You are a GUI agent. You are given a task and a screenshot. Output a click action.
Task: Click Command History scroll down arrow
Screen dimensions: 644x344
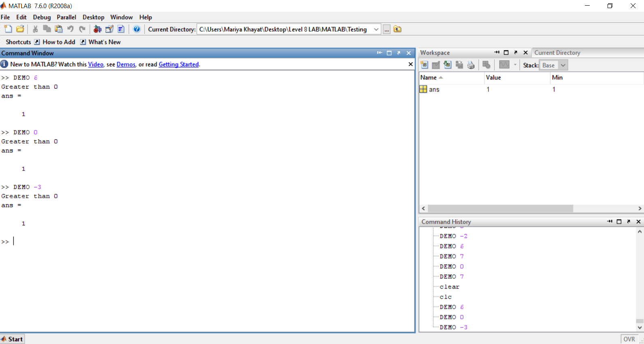pyautogui.click(x=640, y=327)
